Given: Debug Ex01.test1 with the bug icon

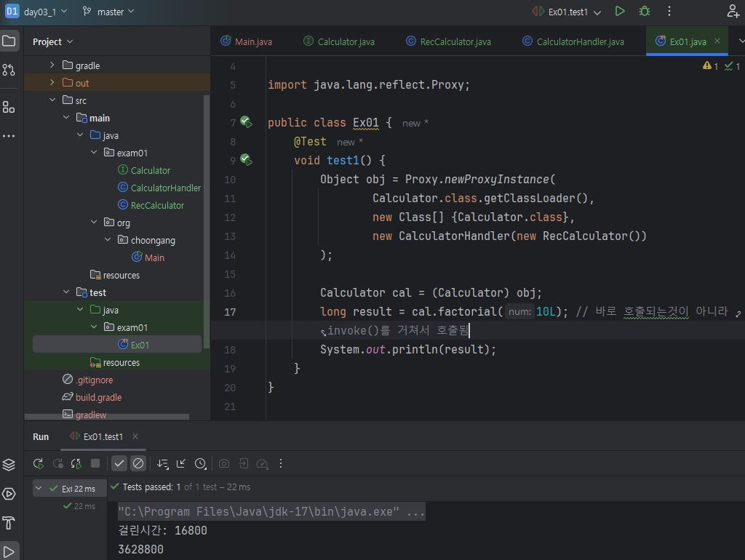Looking at the screenshot, I should coord(645,11).
